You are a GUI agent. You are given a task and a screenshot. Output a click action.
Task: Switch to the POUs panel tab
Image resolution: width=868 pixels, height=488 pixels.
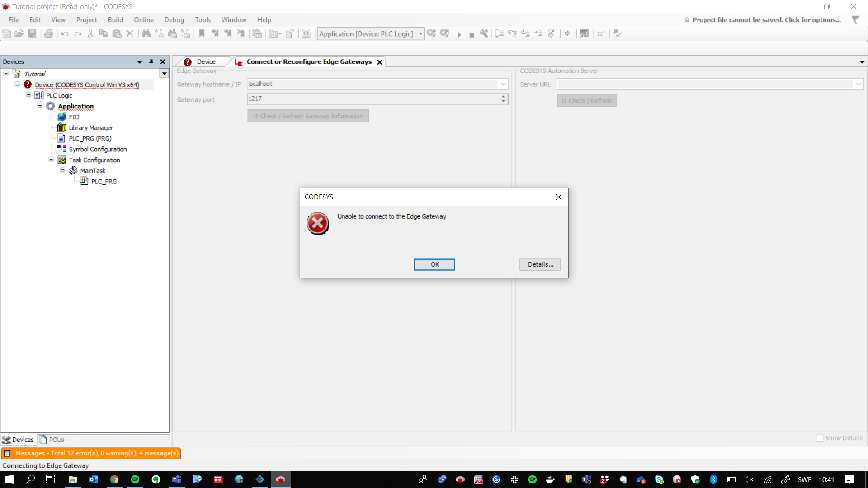point(52,440)
